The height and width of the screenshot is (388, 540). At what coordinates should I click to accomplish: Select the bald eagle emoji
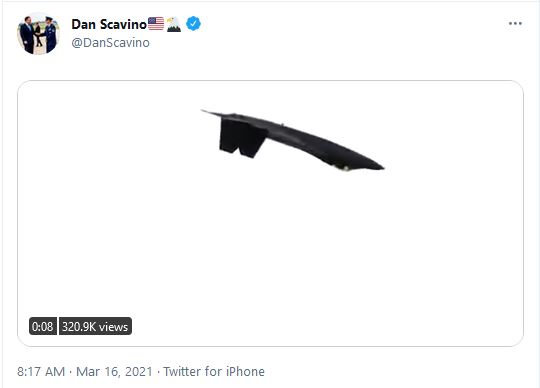(174, 24)
